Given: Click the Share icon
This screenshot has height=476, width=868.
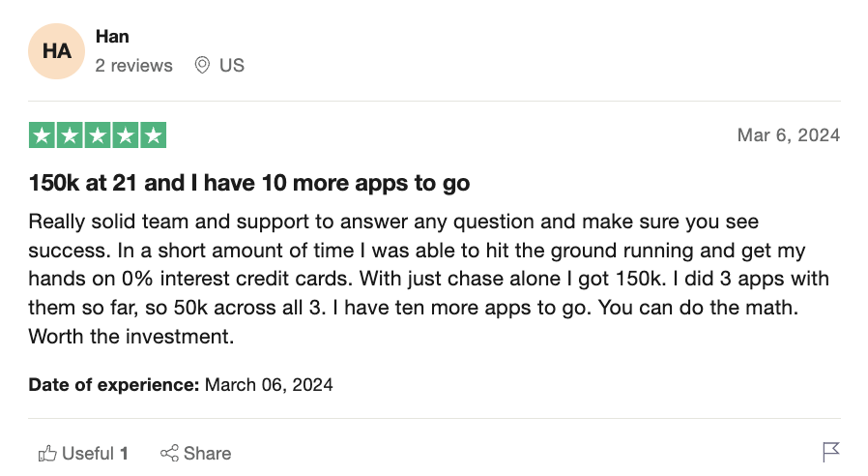Looking at the screenshot, I should click(x=170, y=453).
